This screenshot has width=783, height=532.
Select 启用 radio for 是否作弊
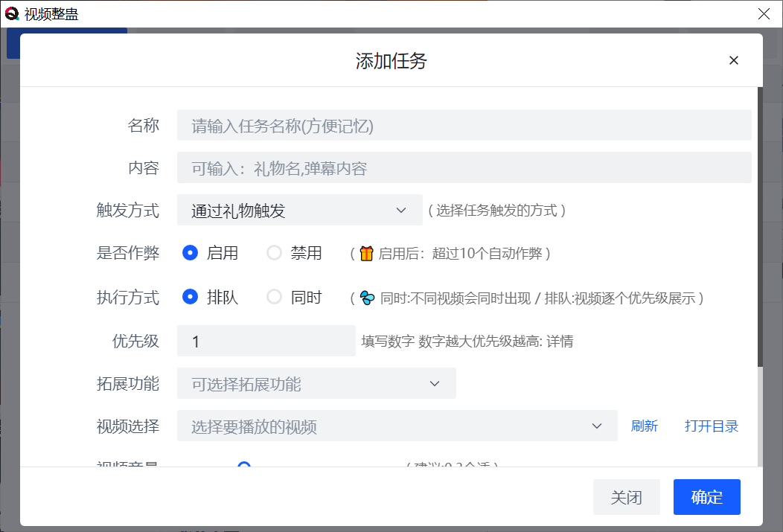click(191, 253)
